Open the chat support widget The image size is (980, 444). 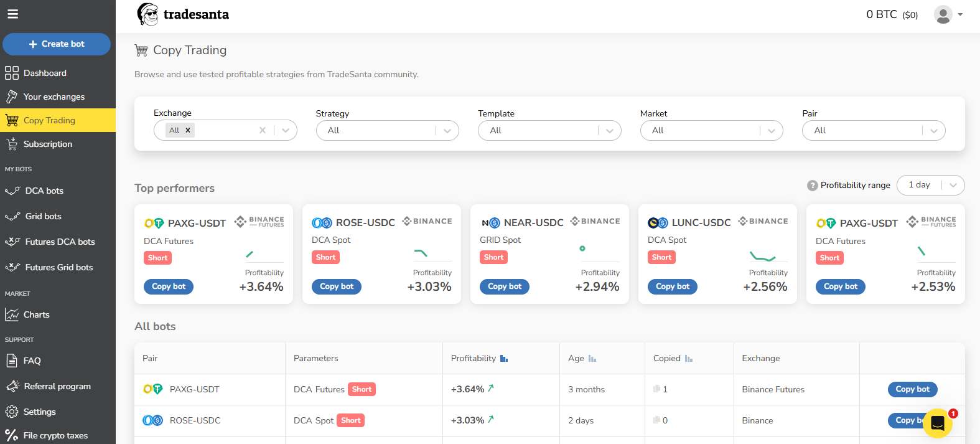938,423
